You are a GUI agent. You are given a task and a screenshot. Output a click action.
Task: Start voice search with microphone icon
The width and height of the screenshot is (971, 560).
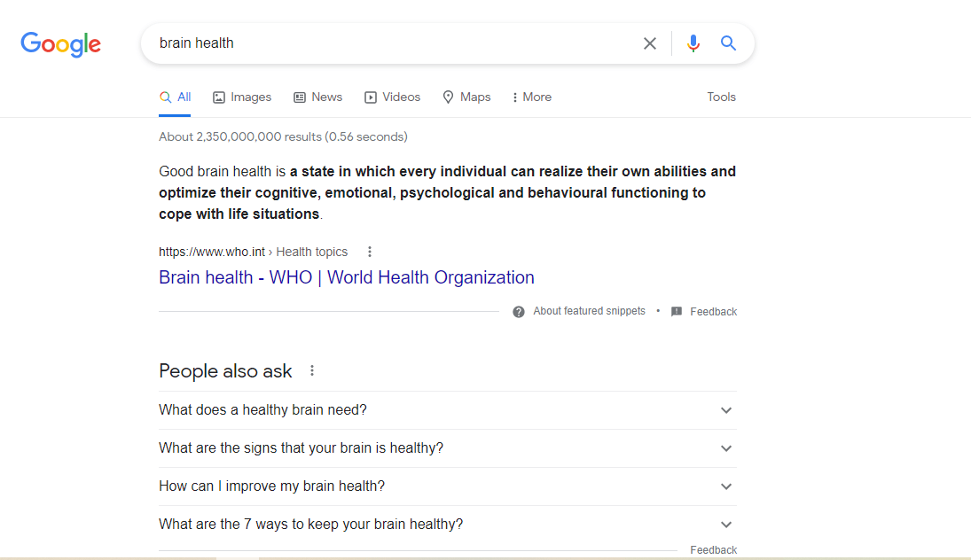point(693,43)
